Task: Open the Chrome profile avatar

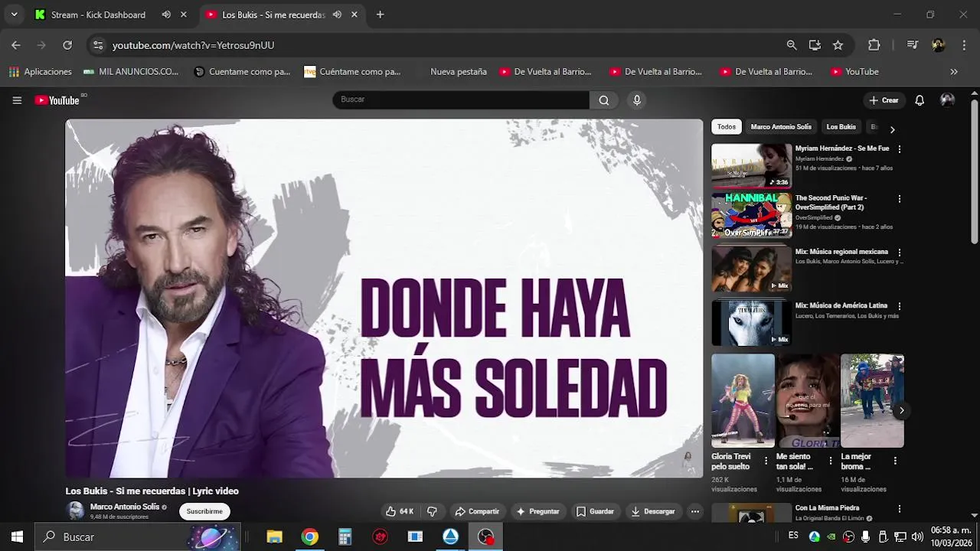Action: click(938, 45)
